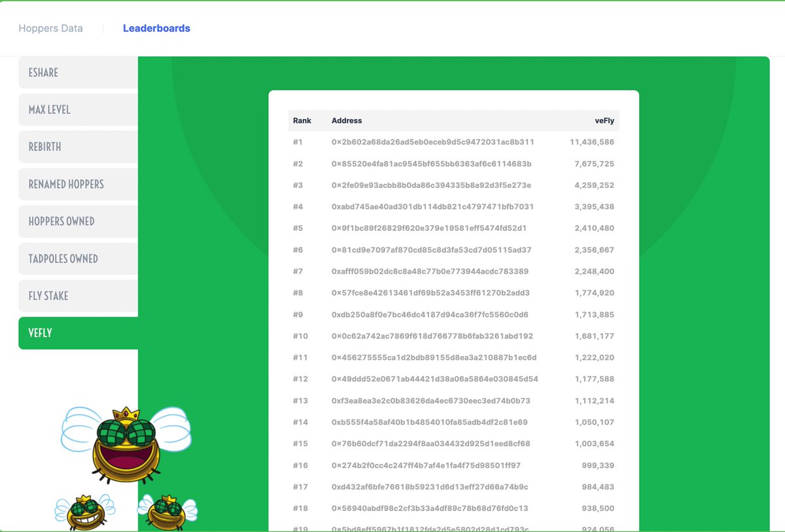Click the veFly value 1,713,885

coord(595,315)
